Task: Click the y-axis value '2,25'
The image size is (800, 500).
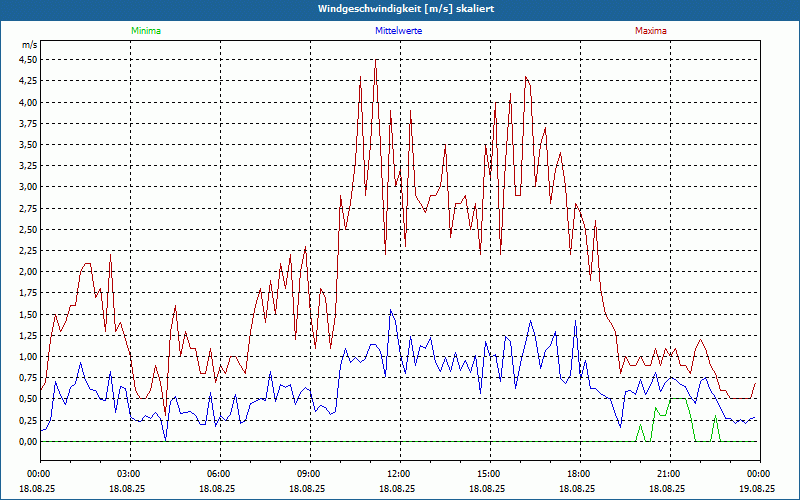Action: click(28, 251)
